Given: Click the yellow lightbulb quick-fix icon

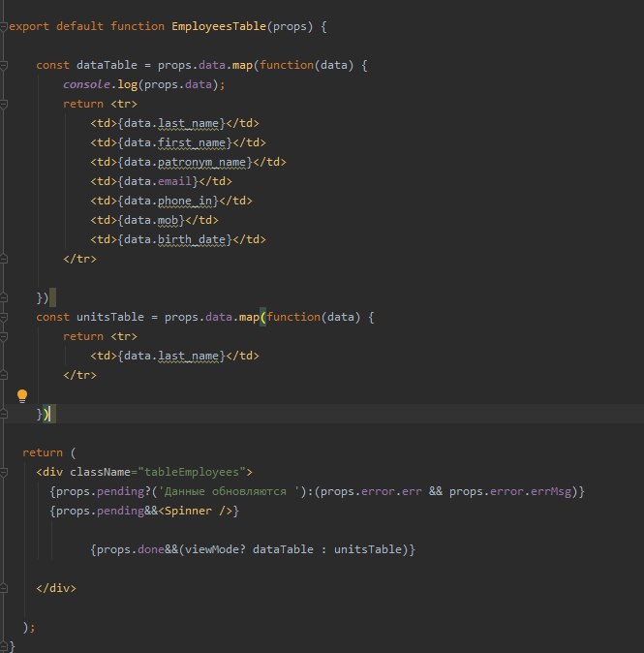Looking at the screenshot, I should [x=22, y=395].
